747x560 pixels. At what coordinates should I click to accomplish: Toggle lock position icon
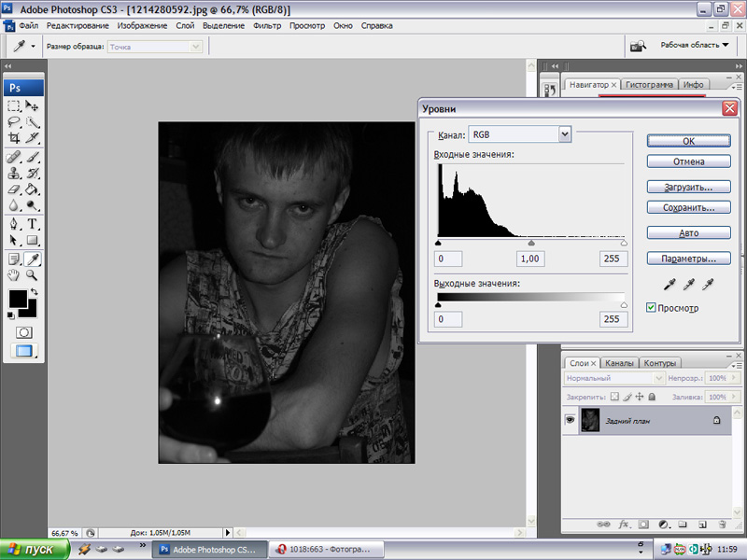640,396
